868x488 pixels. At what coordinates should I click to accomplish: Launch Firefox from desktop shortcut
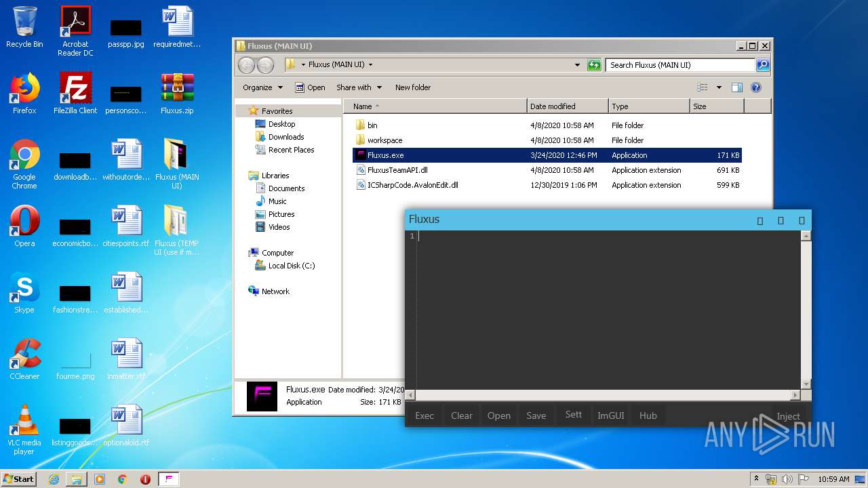click(24, 94)
